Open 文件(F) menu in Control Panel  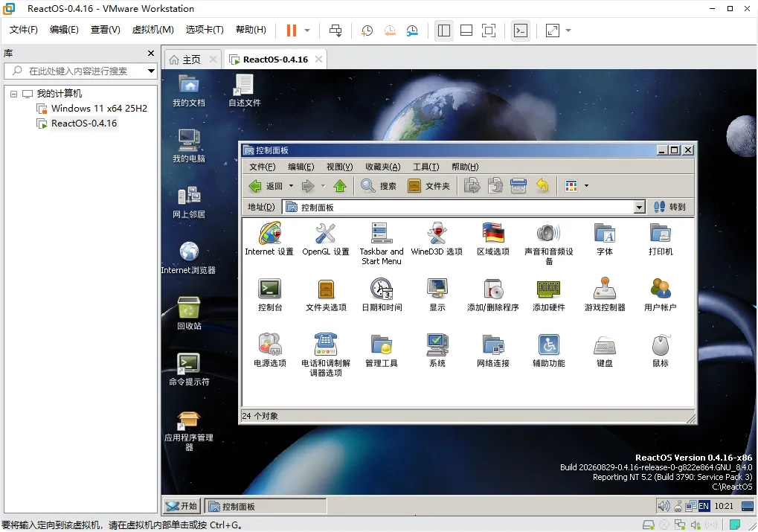tap(262, 167)
